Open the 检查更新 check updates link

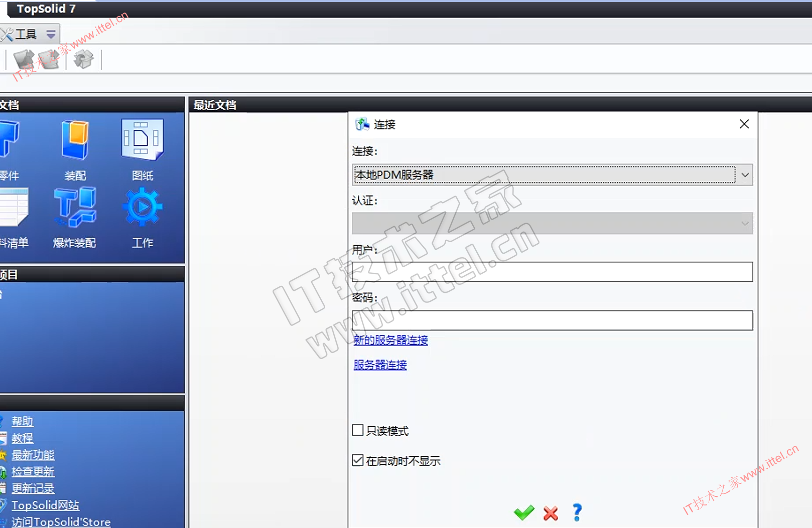click(x=33, y=471)
